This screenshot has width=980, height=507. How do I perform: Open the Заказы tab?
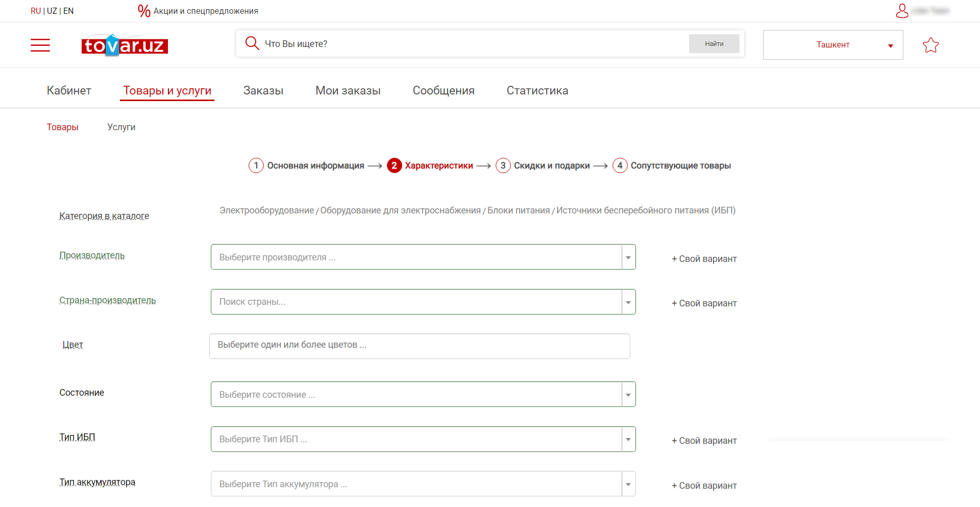pos(263,90)
